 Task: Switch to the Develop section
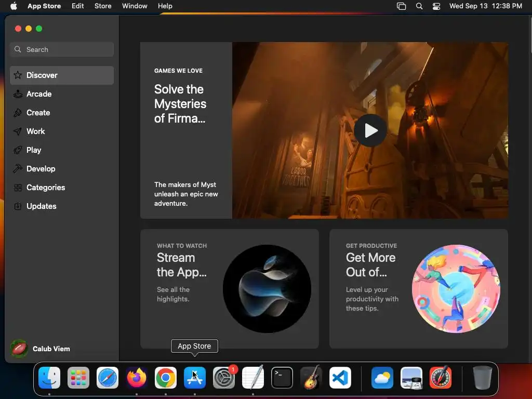62,169
